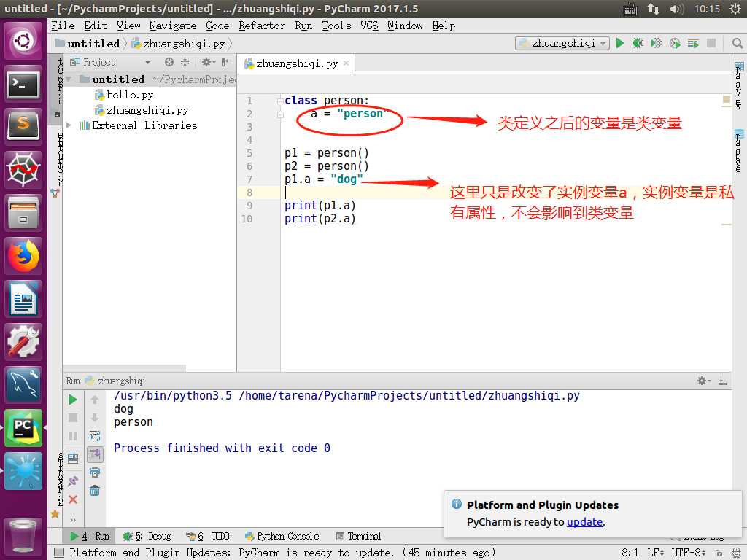Open the Refactor menu
Screen dimensions: 747x560
(x=262, y=26)
